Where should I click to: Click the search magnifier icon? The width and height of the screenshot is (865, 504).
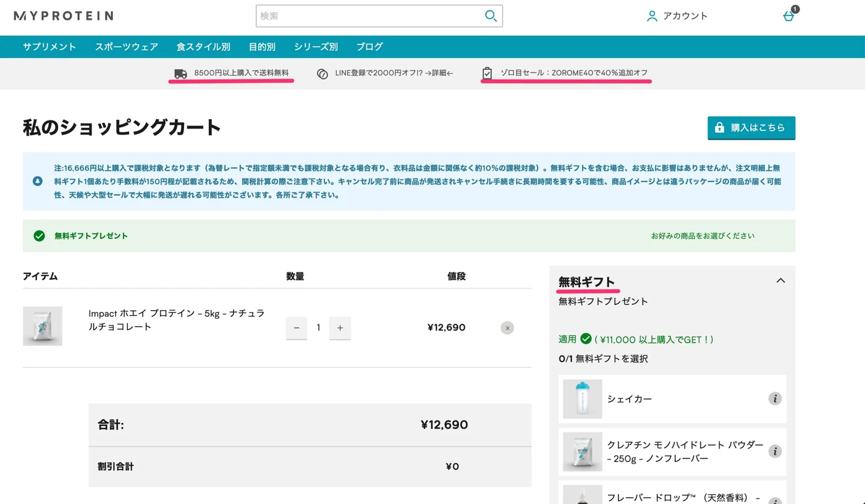point(491,16)
